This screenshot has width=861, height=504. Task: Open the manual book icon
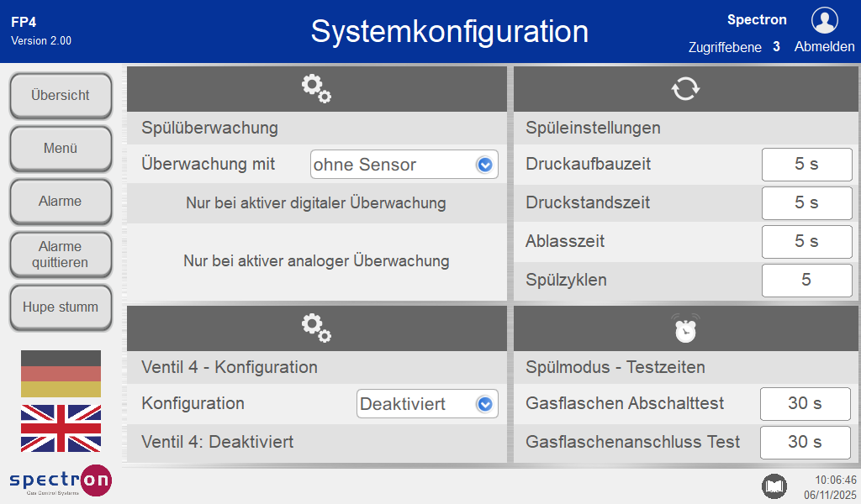[774, 486]
